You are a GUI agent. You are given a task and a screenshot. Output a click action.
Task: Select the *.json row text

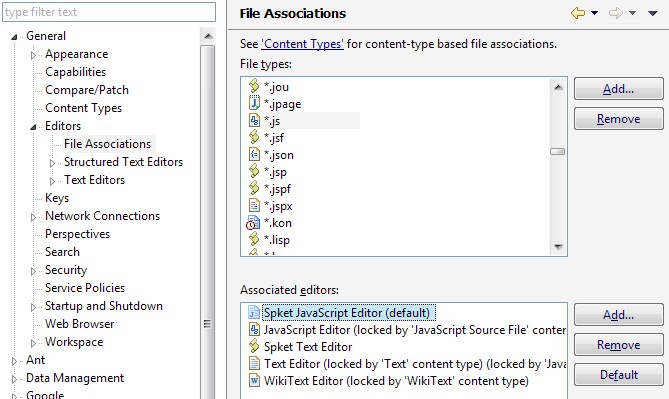click(279, 154)
